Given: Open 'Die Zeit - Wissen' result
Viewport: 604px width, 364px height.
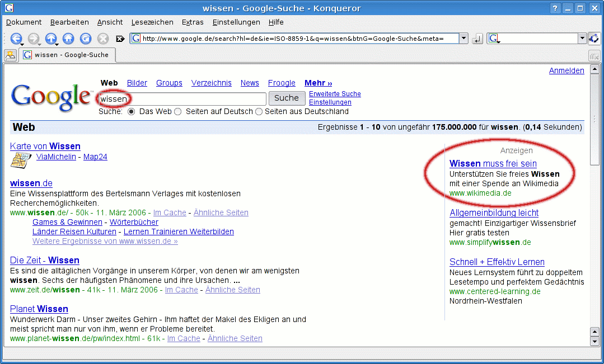Looking at the screenshot, I should tap(45, 260).
